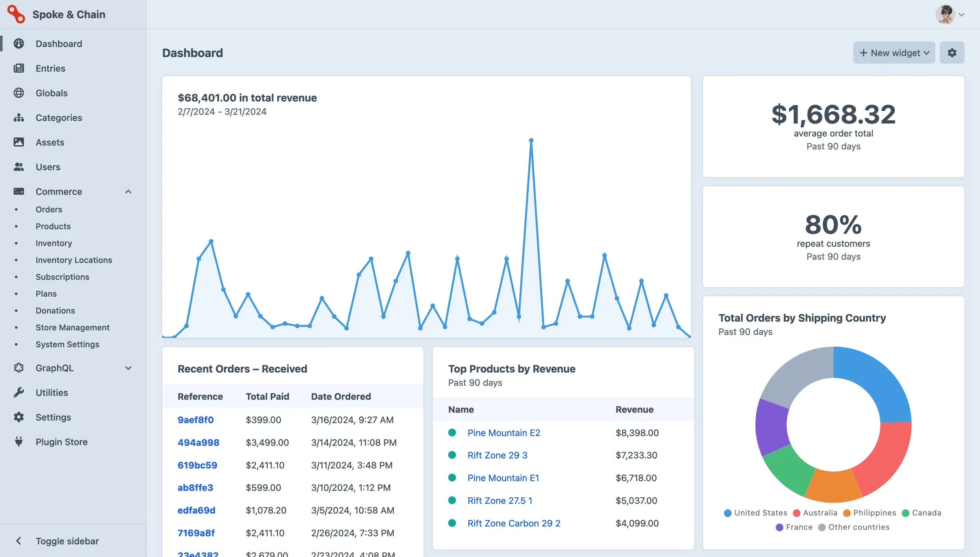The image size is (980, 557).
Task: Open order reference 9aef8f0
Action: (196, 420)
